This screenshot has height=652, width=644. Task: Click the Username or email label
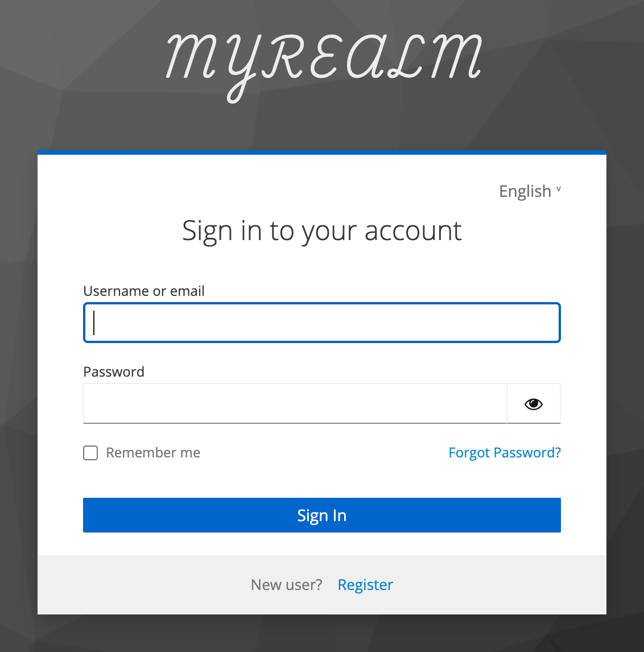144,291
